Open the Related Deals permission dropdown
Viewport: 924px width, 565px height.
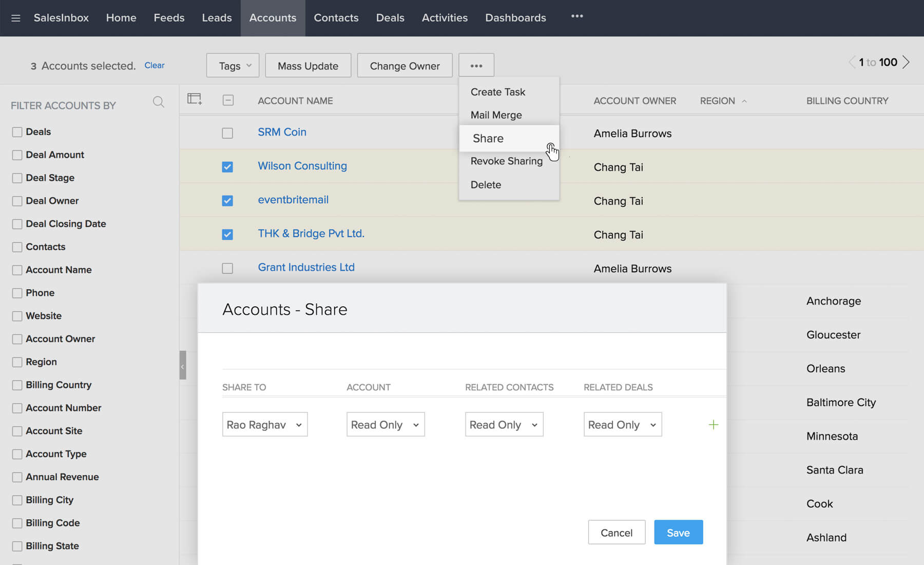(x=623, y=424)
